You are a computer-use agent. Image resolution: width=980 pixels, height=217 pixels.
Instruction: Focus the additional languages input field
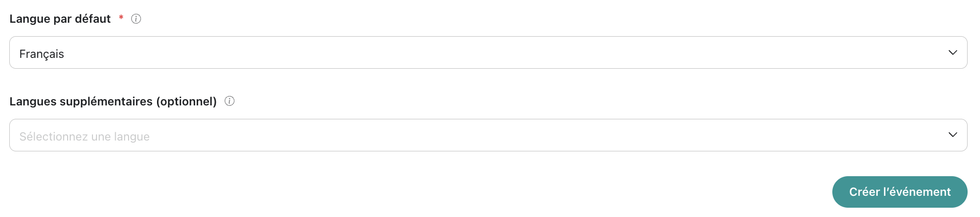[488, 135]
